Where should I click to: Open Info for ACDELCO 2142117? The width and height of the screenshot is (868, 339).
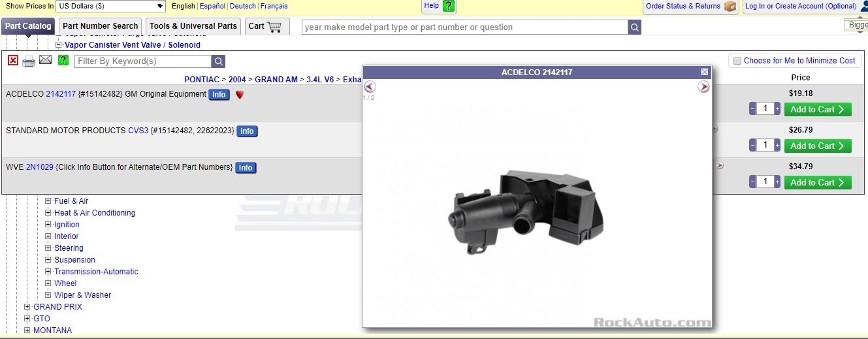219,95
